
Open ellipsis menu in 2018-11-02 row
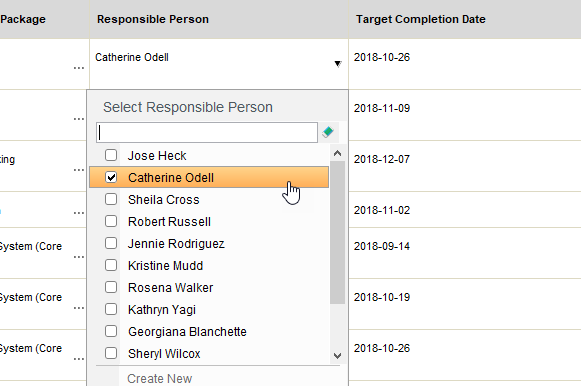coord(79,213)
